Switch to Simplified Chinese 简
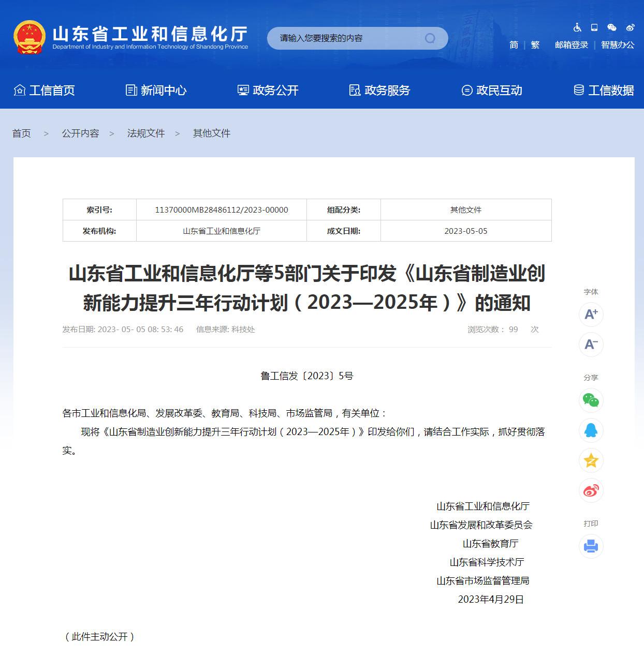Viewport: 644px width, 657px height. coord(514,45)
